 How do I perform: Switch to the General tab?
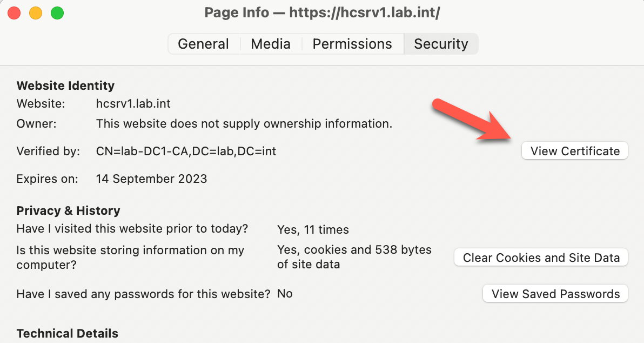[x=203, y=44]
